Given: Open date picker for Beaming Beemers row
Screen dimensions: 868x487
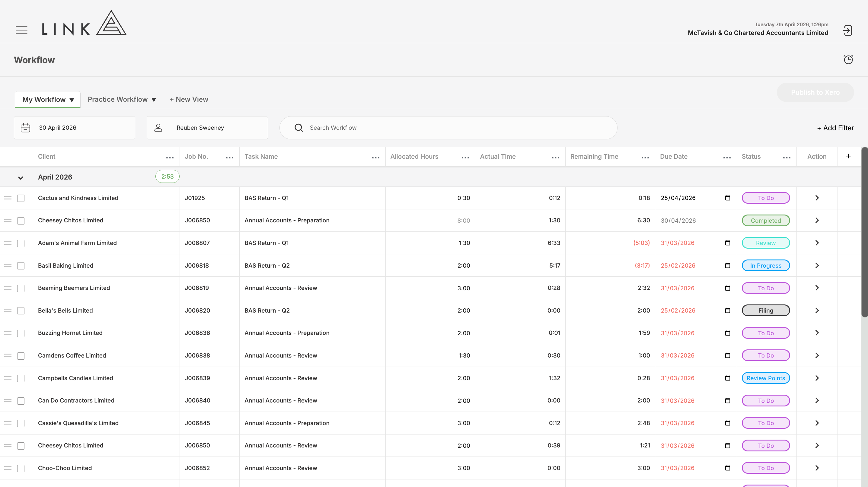Looking at the screenshot, I should (x=727, y=288).
